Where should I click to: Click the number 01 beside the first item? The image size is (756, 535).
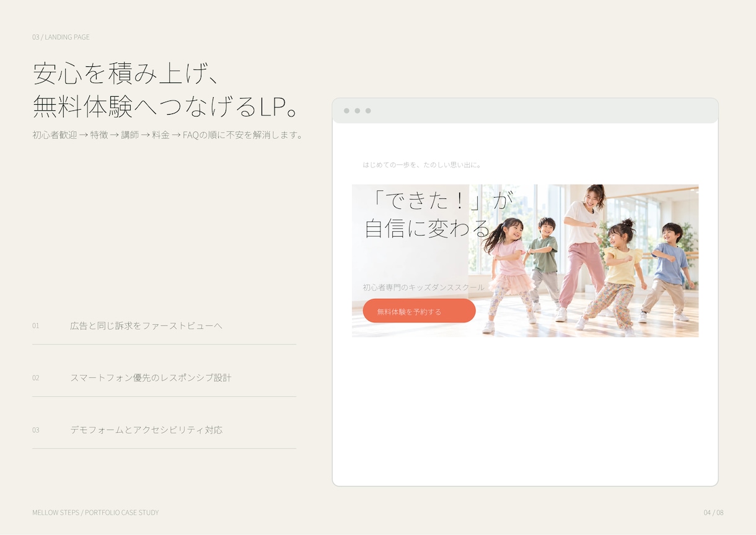tap(36, 325)
